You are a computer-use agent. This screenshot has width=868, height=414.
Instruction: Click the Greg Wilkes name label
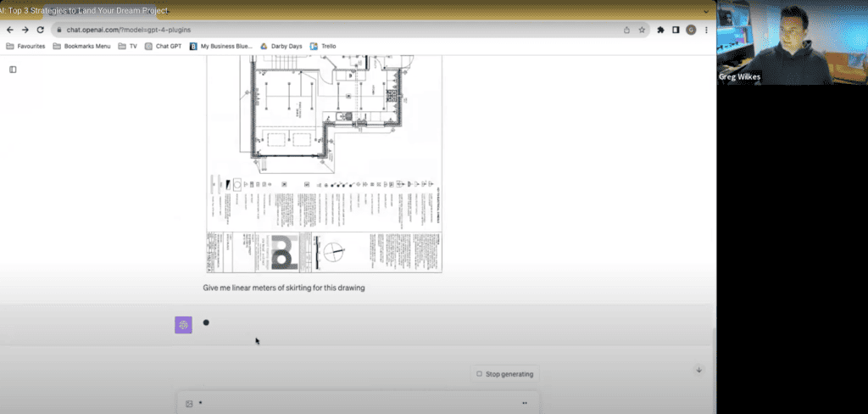click(739, 77)
